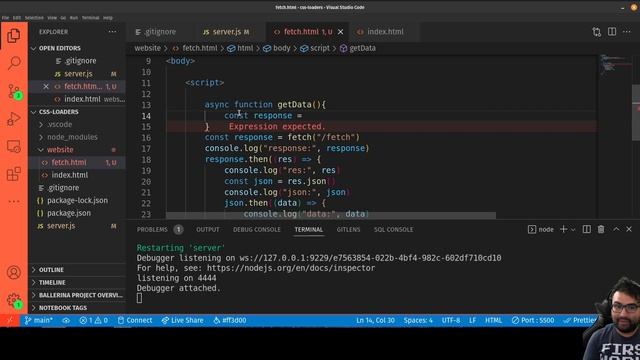This screenshot has height=360, width=640.
Task: Open the Run and Debug view
Action: (13, 119)
